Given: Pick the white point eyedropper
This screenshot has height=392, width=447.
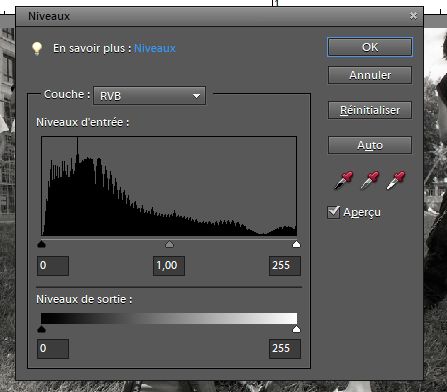Looking at the screenshot, I should coord(396,180).
